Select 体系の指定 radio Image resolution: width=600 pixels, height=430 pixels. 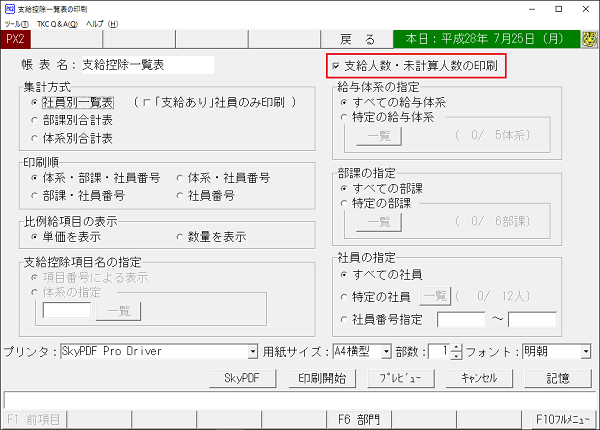point(34,293)
